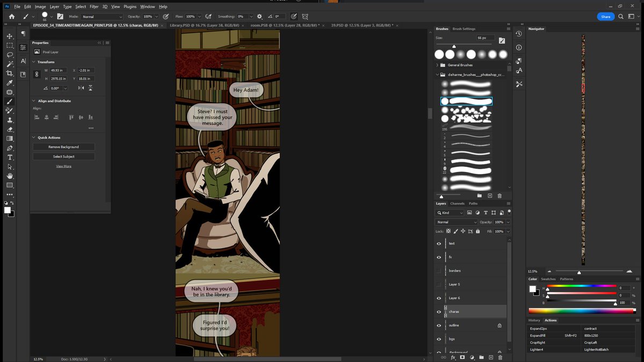This screenshot has height=362, width=644.
Task: Open the Paragraph panel icon
Action: coord(23,34)
